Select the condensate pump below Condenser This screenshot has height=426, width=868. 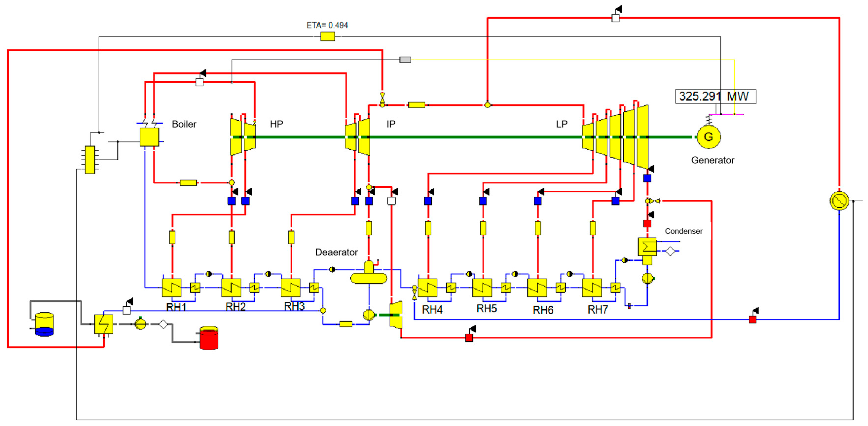(647, 278)
